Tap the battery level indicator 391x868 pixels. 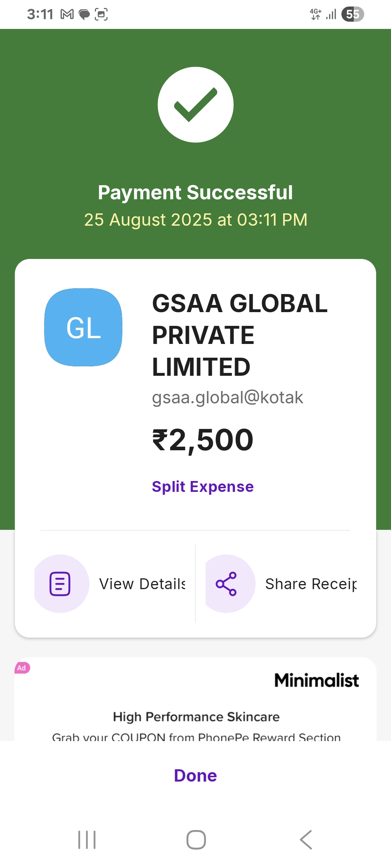(352, 14)
